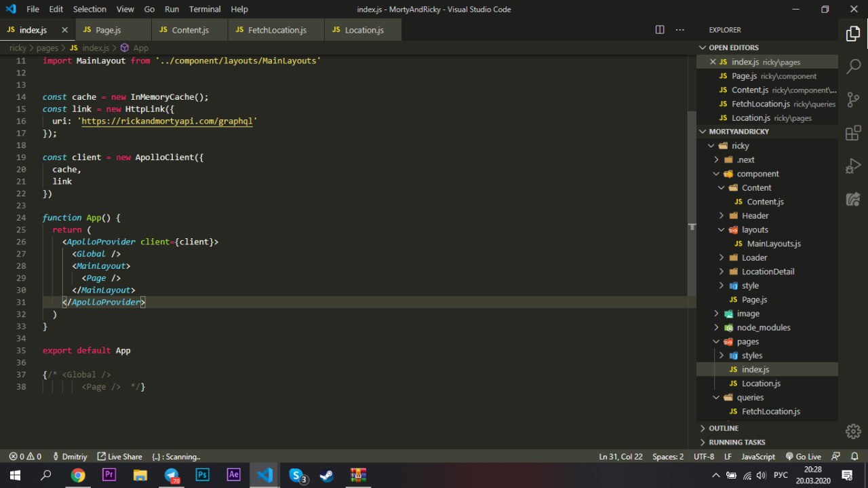Open the Search view in activity bar
Screen dimensions: 868x488
pos(853,66)
